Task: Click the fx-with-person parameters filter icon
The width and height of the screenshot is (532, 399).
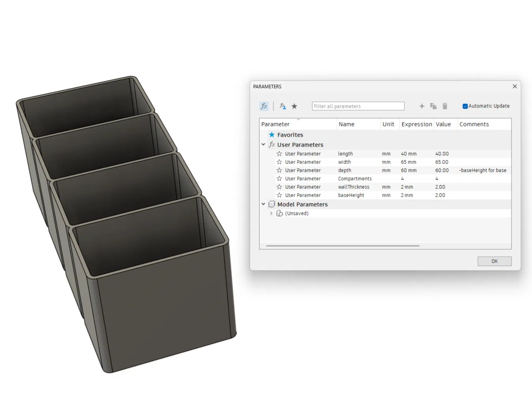Action: point(283,106)
